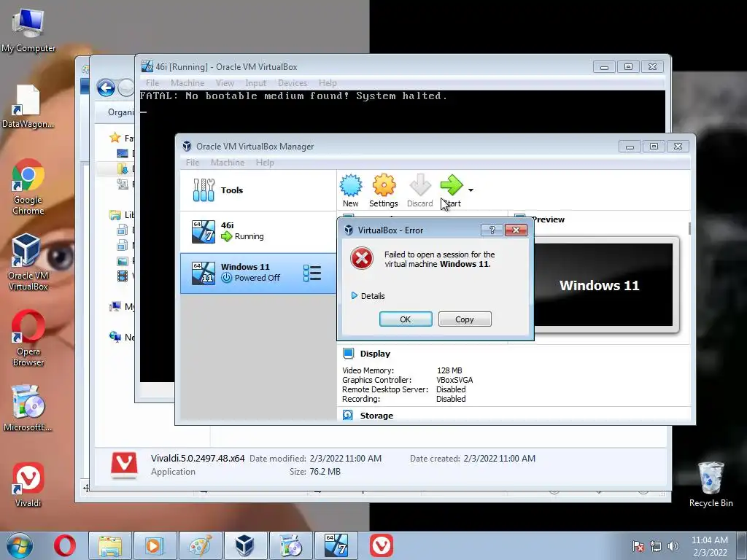This screenshot has height=560, width=747.
Task: Open Help menu in VirtualBox Manager
Action: [x=265, y=163]
